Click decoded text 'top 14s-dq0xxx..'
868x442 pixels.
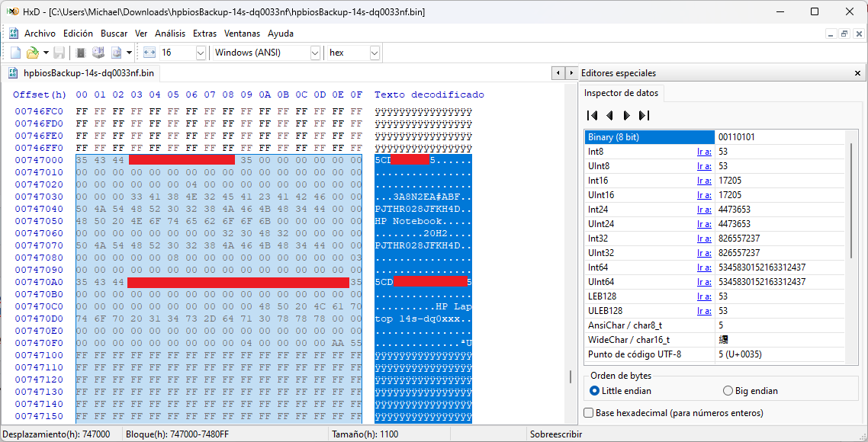tap(423, 318)
